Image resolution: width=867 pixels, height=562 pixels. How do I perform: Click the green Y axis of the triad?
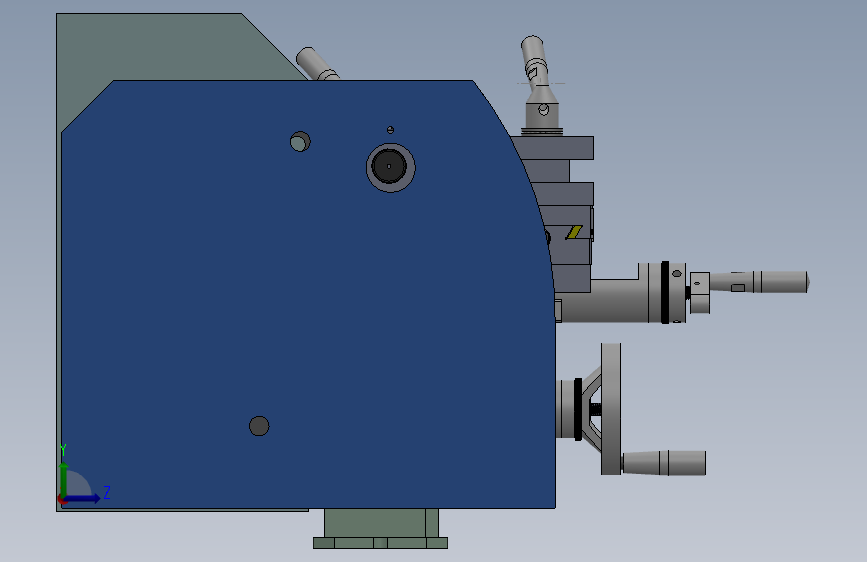point(64,478)
